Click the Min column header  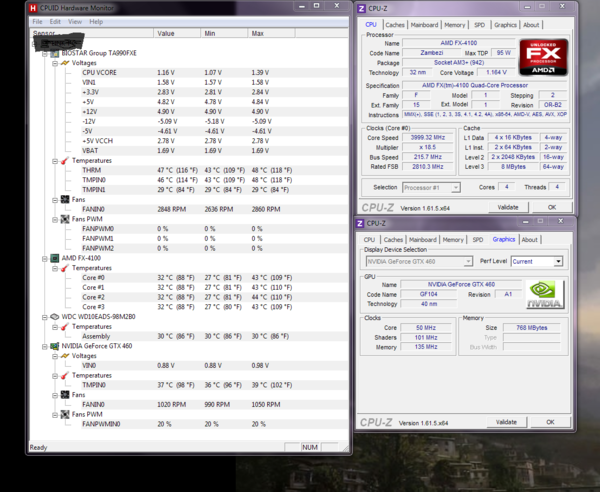224,34
